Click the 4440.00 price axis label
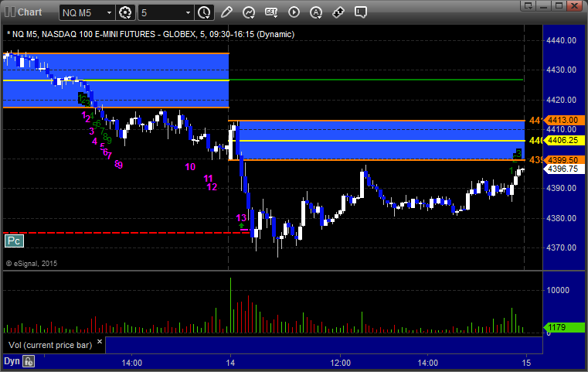The image size is (588, 372). click(x=562, y=40)
